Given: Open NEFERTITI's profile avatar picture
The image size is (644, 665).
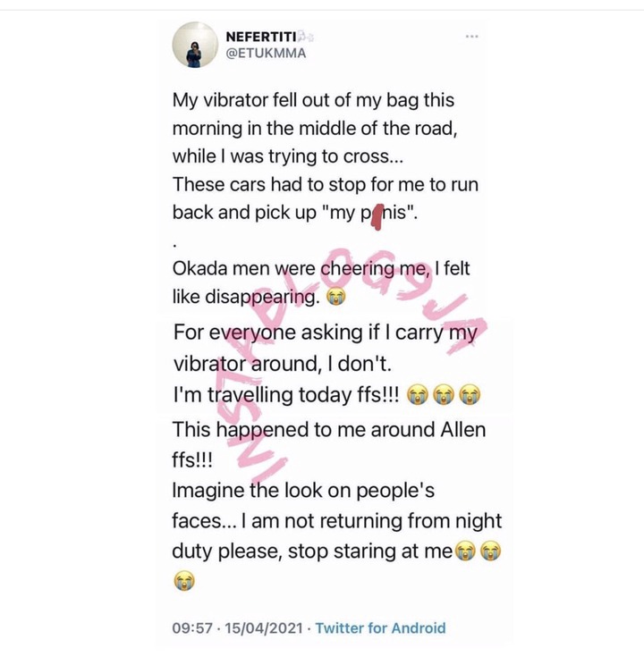Looking at the screenshot, I should point(195,45).
